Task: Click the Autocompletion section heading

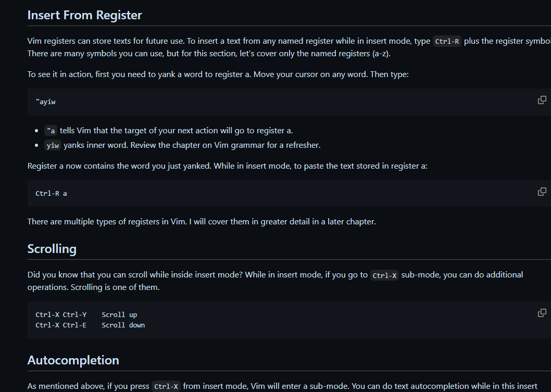Action: click(x=73, y=360)
